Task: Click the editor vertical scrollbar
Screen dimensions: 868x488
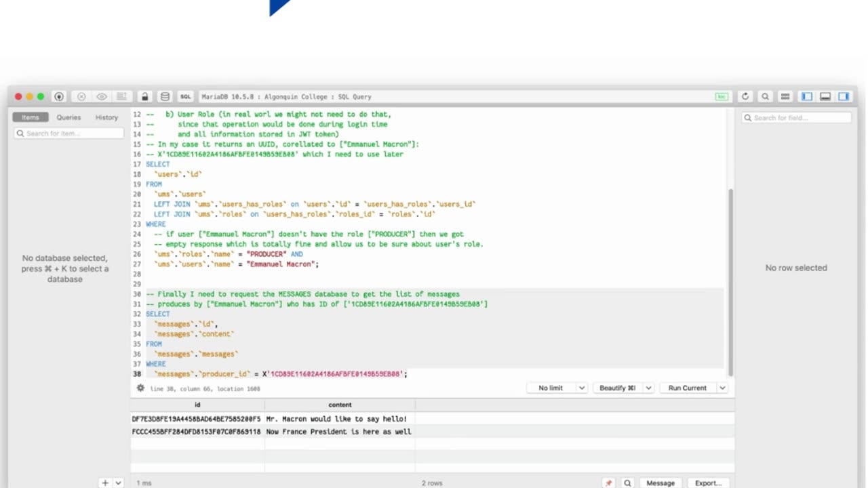Action: tap(730, 281)
